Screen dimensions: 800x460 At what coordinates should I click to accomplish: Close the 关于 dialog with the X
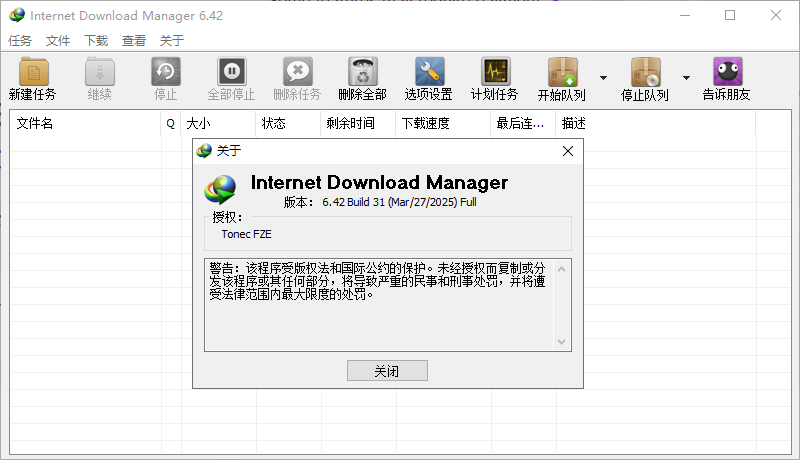tap(568, 151)
